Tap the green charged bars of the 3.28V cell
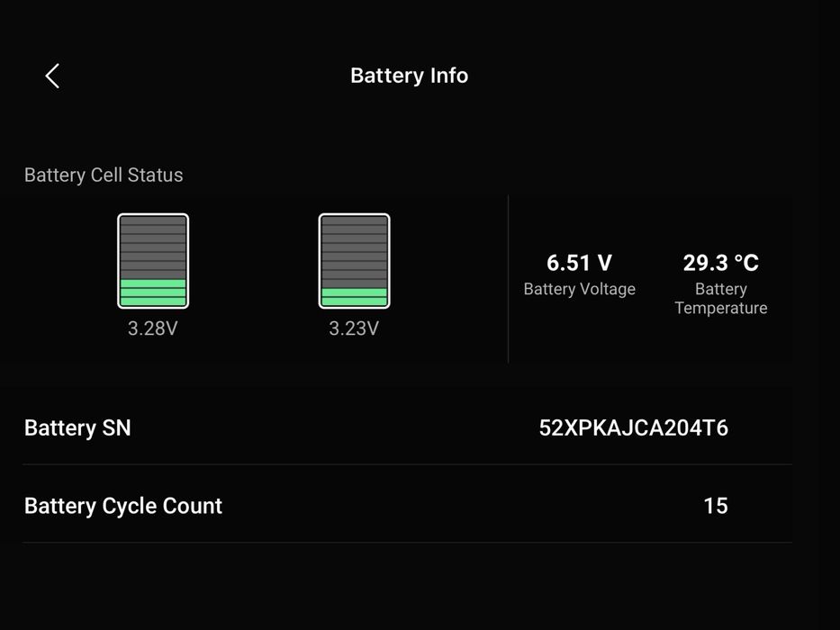The width and height of the screenshot is (840, 630). point(153,292)
